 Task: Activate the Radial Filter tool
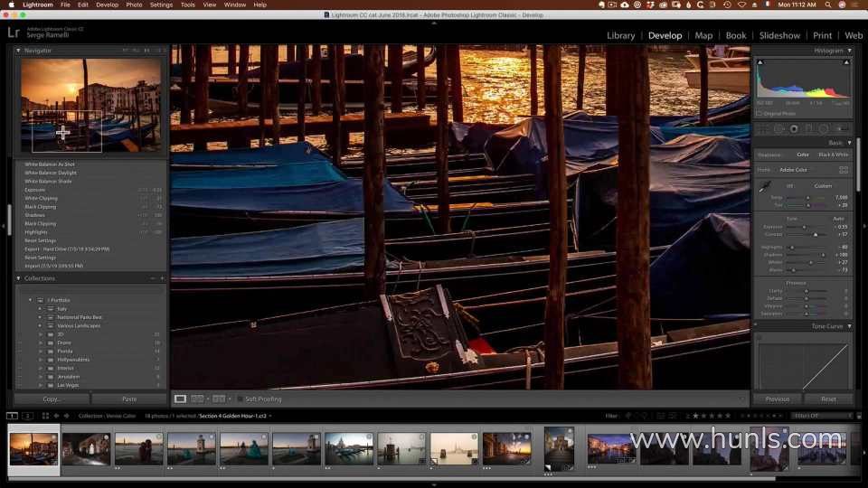(x=825, y=129)
